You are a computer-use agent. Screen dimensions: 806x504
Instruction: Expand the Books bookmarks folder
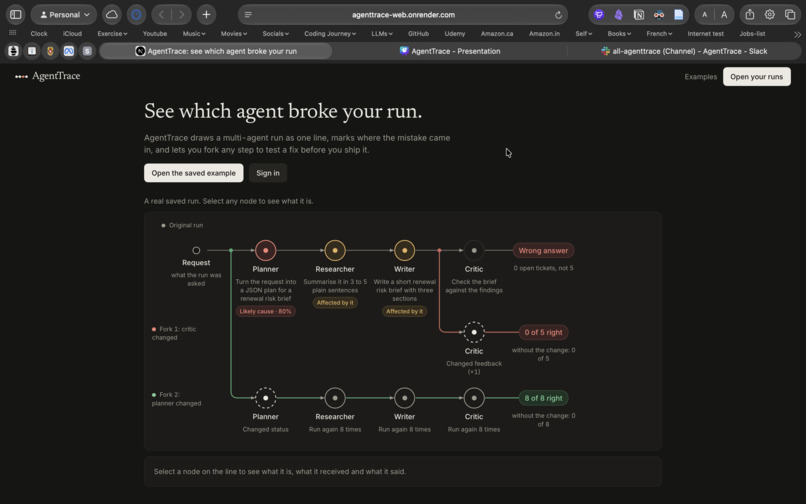pos(619,33)
